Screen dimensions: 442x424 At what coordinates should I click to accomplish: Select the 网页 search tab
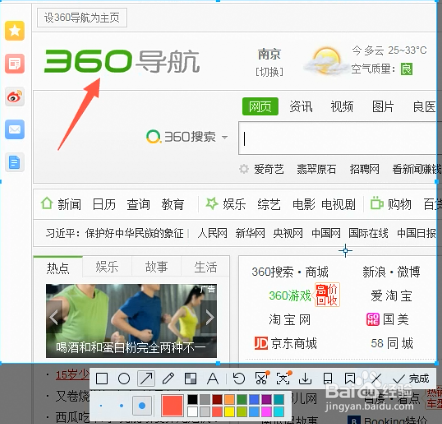[x=260, y=107]
